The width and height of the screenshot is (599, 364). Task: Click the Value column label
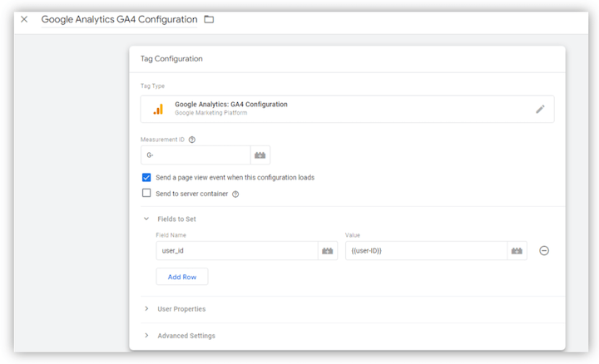pyautogui.click(x=353, y=235)
